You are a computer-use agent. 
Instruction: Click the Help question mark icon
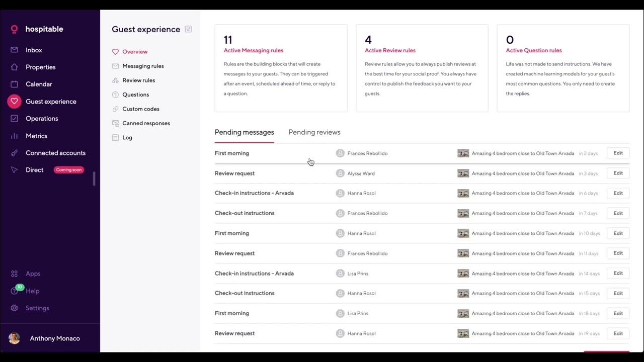point(15,291)
